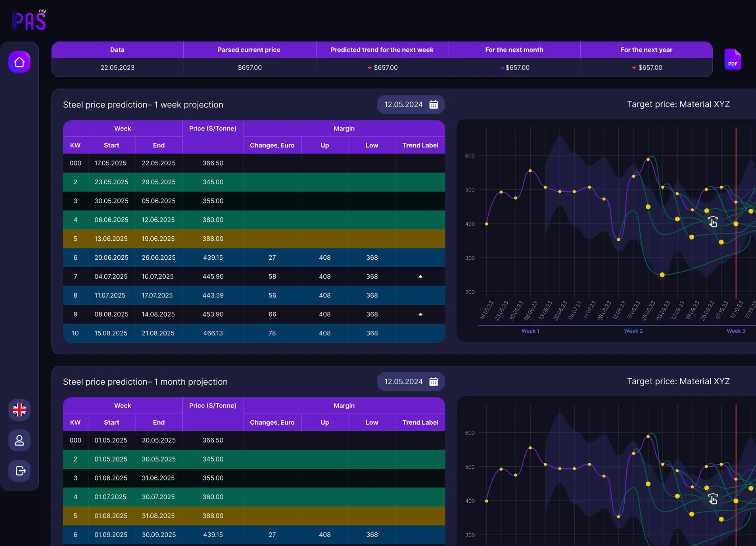
Task: Select end date 05.06.2025 in weekly table
Action: 159,201
